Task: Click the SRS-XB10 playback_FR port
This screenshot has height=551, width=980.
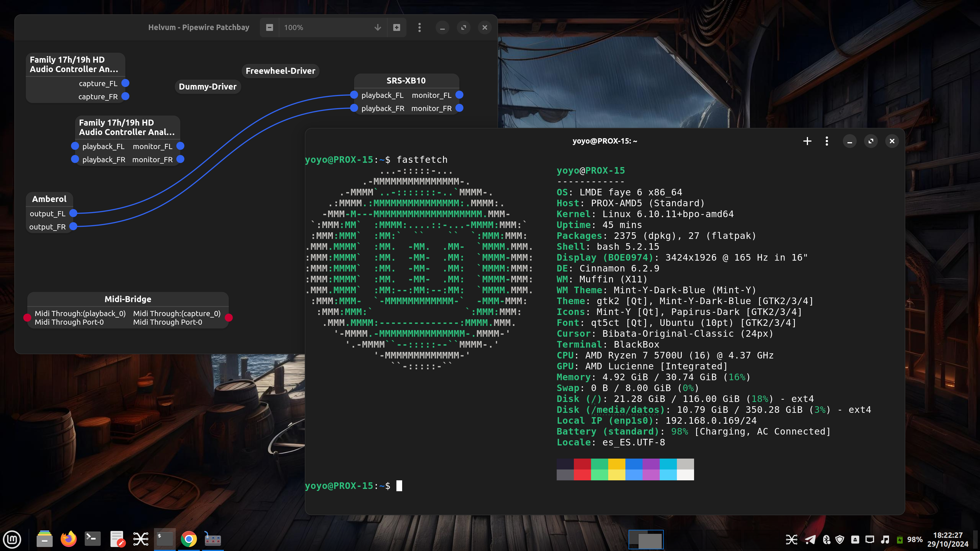Action: [x=354, y=108]
